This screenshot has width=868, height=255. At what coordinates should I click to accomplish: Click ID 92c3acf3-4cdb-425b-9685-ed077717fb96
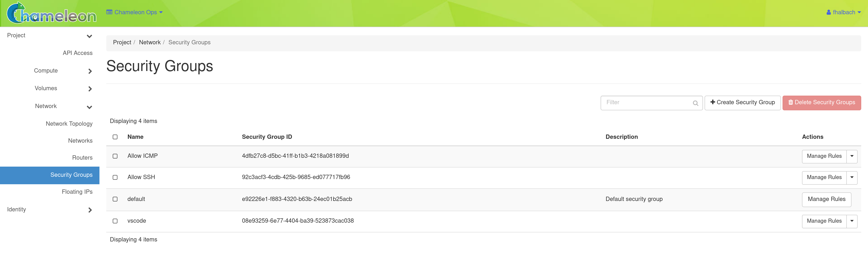tap(296, 177)
